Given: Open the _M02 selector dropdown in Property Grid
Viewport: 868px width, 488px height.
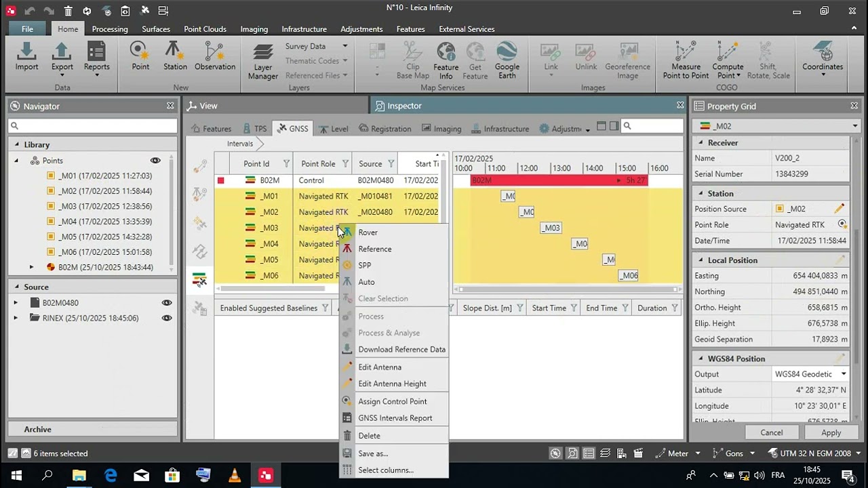Looking at the screenshot, I should (854, 126).
